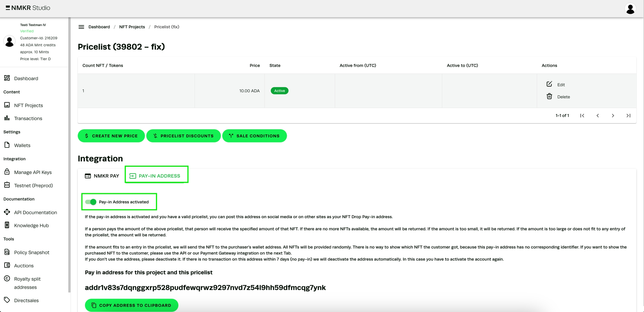Jump to last page of pricelist
Image resolution: width=644 pixels, height=312 pixels.
[x=628, y=115]
